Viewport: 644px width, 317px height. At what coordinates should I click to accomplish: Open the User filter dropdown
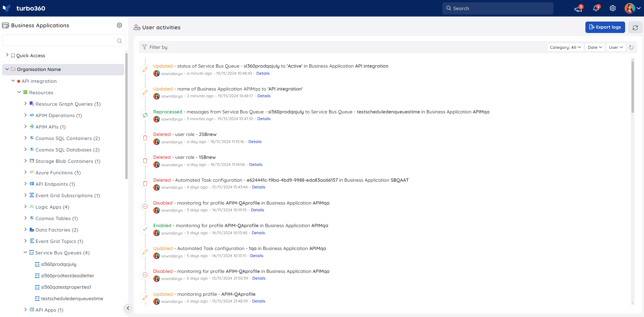(x=616, y=47)
